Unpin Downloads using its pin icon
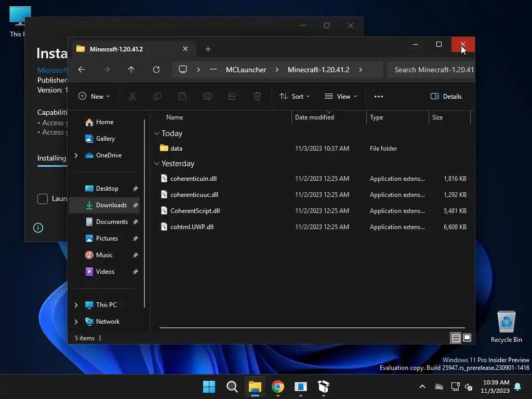 (136, 205)
